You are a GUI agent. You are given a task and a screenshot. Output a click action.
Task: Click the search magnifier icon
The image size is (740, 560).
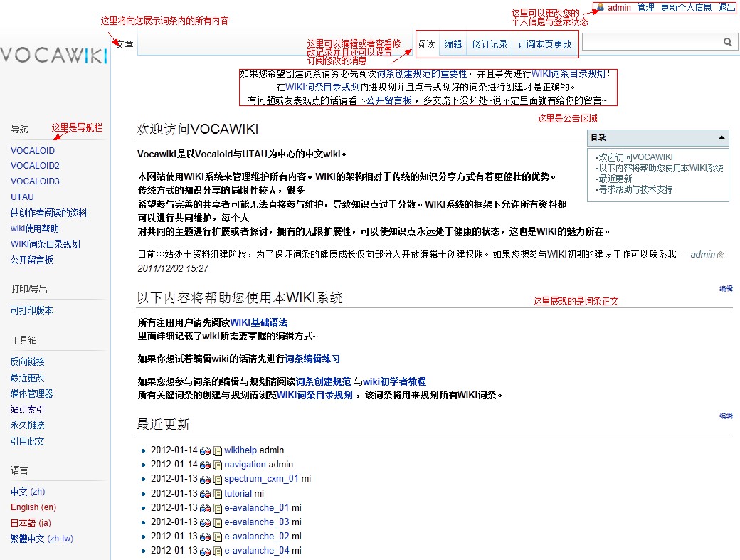[x=728, y=42]
